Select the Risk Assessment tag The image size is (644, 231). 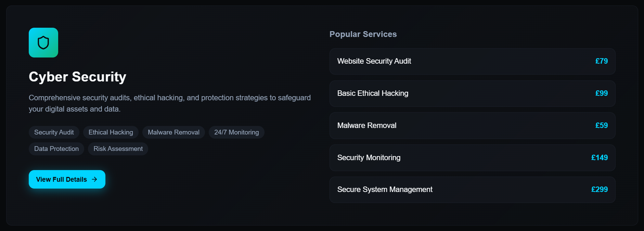coord(118,149)
